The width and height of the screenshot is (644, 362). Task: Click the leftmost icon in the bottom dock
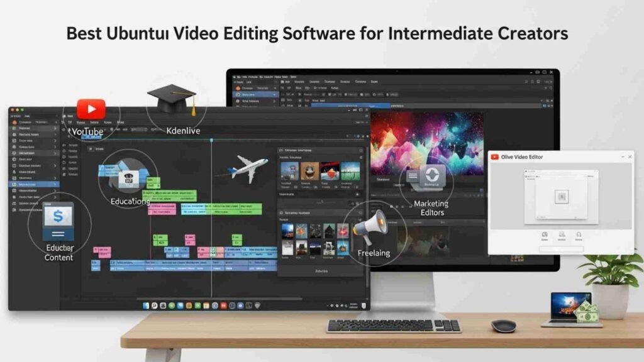click(x=146, y=305)
